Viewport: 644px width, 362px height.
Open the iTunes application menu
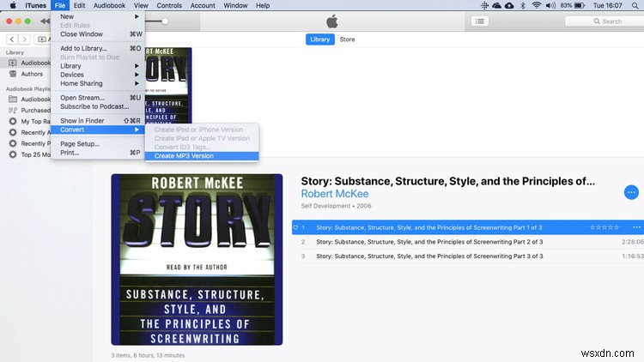pyautogui.click(x=36, y=5)
